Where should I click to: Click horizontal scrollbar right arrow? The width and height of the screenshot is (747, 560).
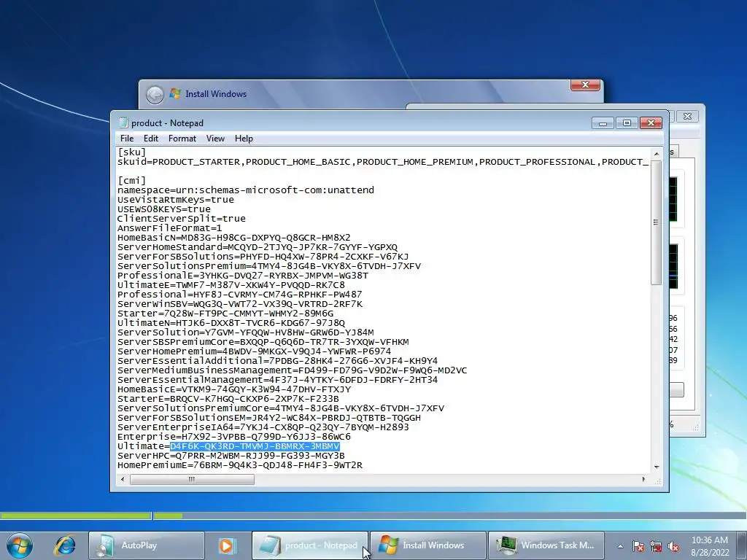click(x=643, y=479)
